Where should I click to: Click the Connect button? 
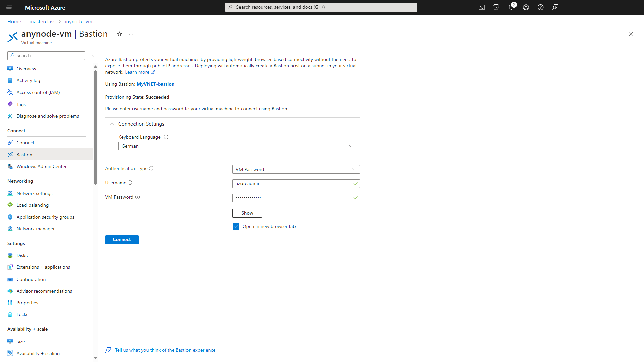(122, 239)
